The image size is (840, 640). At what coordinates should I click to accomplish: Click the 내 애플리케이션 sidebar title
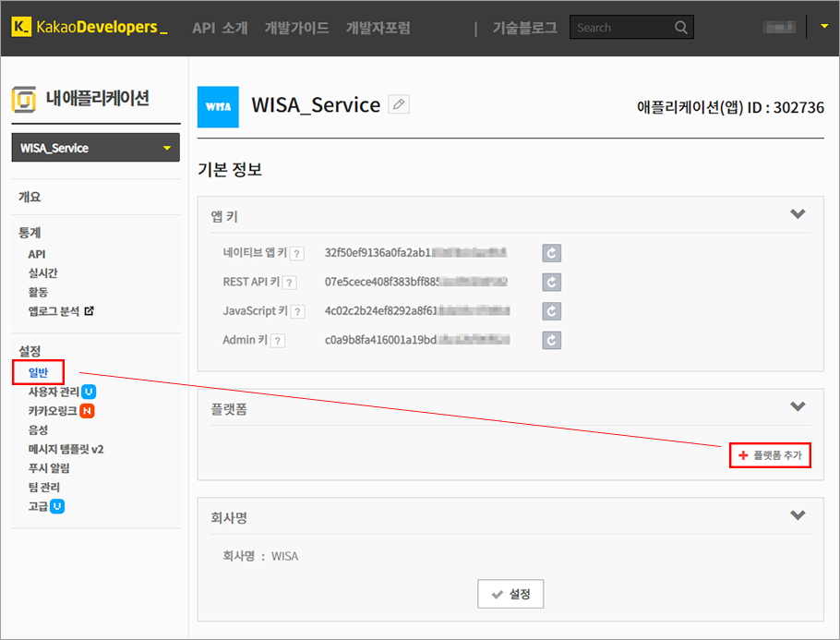tap(98, 98)
